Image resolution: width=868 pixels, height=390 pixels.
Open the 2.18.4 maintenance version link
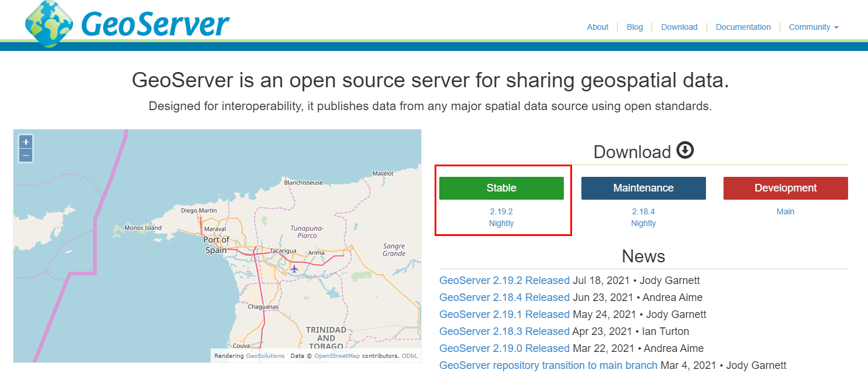coord(643,211)
